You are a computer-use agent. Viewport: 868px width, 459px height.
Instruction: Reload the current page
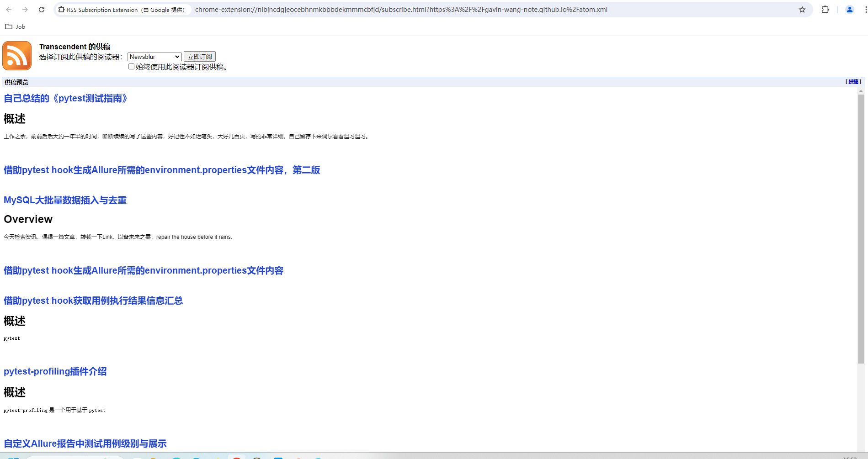point(42,10)
